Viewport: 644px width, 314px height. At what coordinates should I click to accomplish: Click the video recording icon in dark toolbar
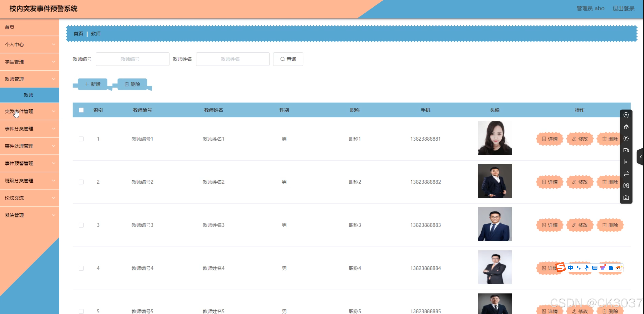626,150
